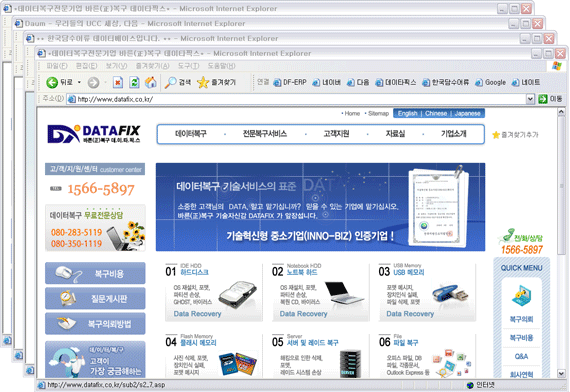The width and height of the screenshot is (570, 392).
Task: Click the Forward arrow button
Action: coord(93,83)
